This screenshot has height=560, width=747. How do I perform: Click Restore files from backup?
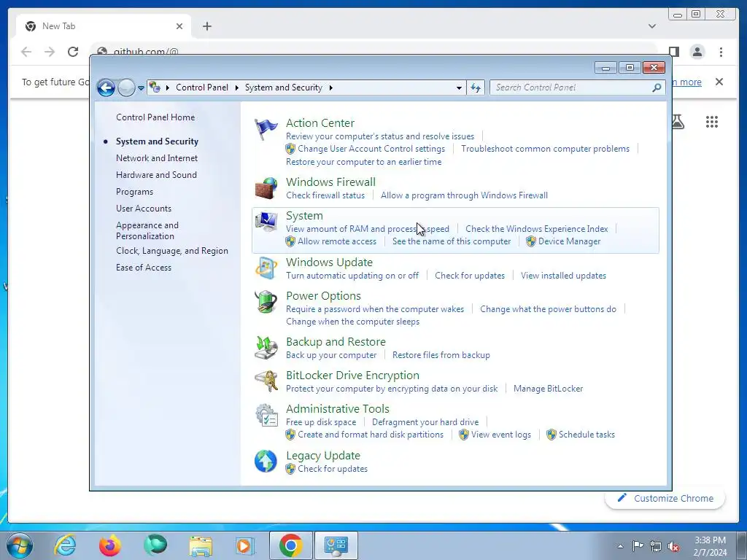tap(441, 355)
